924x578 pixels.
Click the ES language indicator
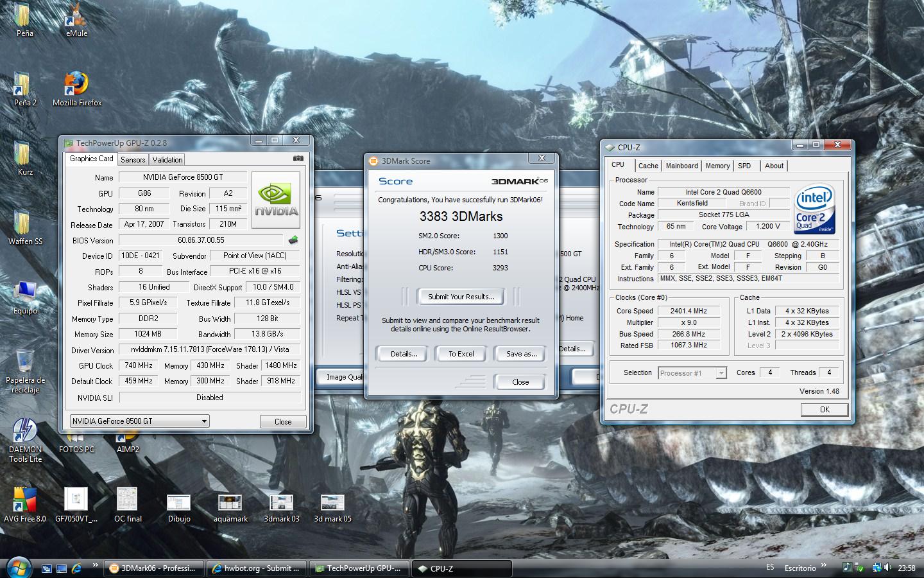pos(770,567)
